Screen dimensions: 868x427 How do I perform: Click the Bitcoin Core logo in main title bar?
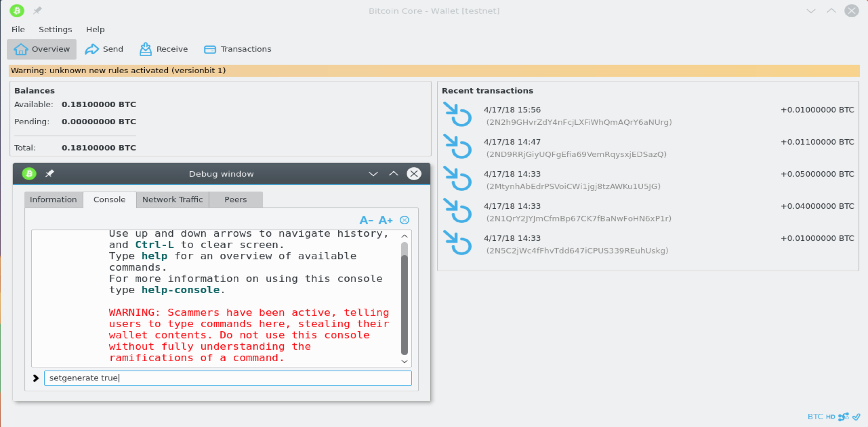point(17,10)
